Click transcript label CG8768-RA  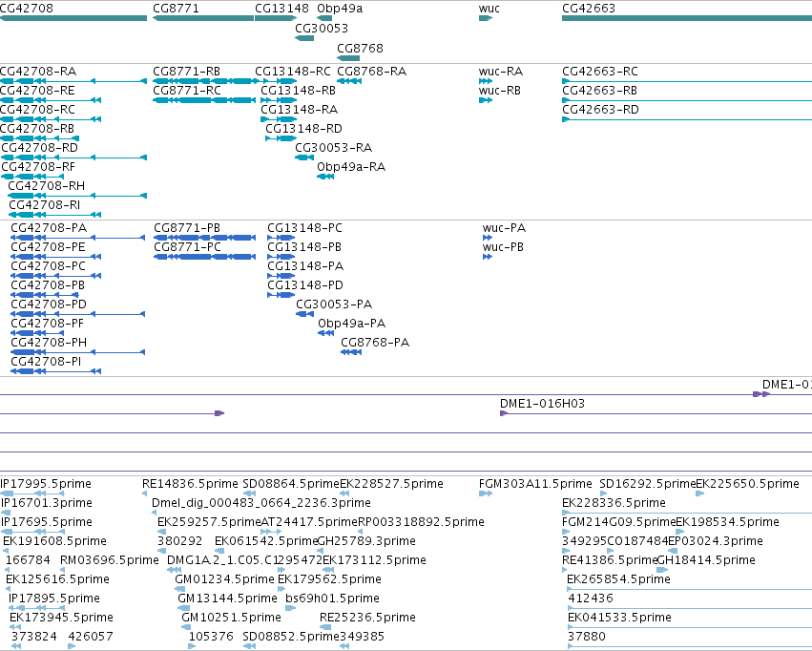pyautogui.click(x=372, y=71)
